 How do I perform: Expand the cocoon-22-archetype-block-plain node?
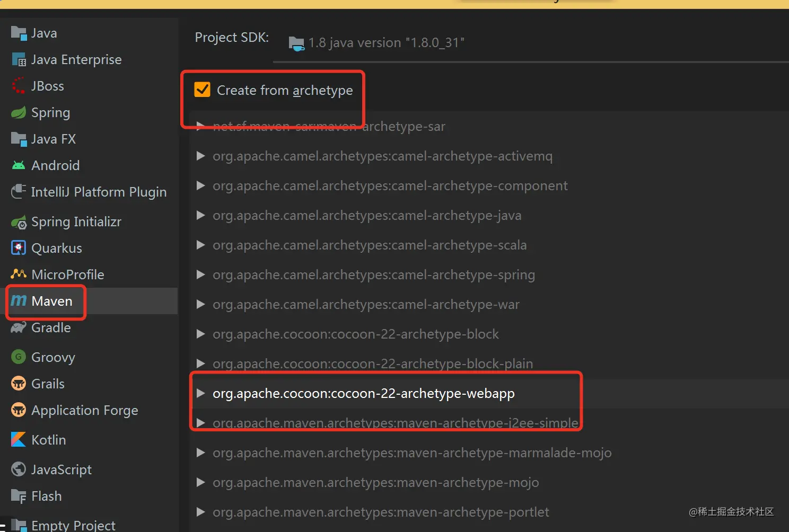click(x=200, y=363)
